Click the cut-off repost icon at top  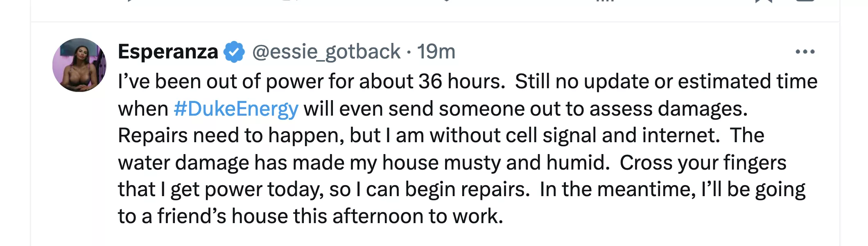[290, 1]
